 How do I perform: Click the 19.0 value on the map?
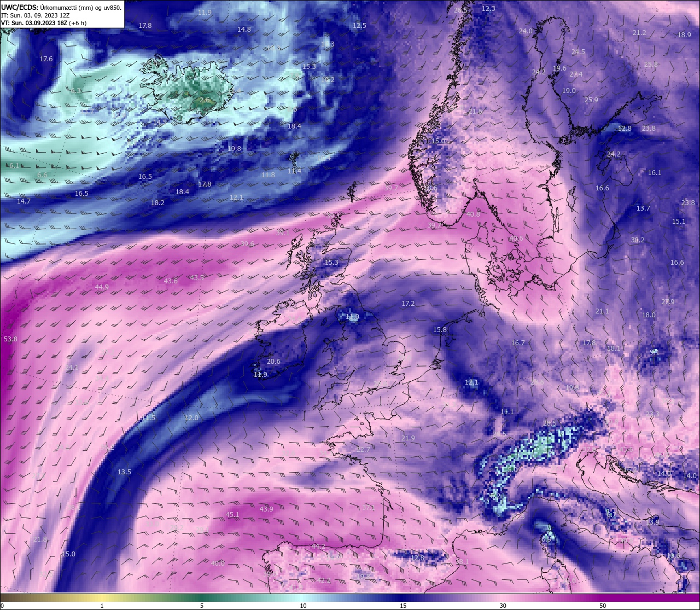[x=569, y=91]
